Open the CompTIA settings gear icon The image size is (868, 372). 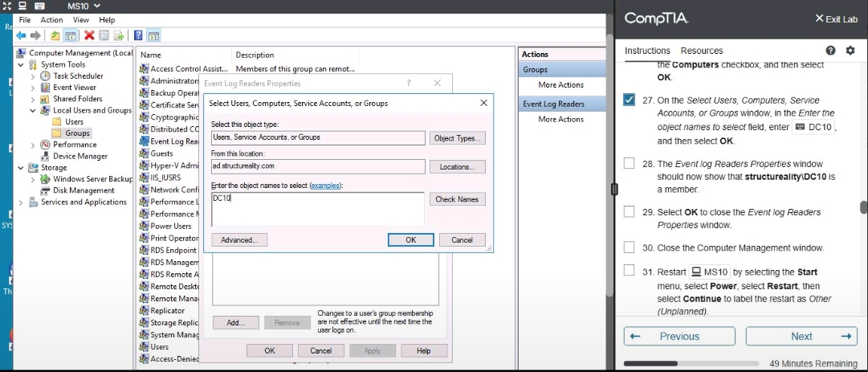(x=850, y=51)
